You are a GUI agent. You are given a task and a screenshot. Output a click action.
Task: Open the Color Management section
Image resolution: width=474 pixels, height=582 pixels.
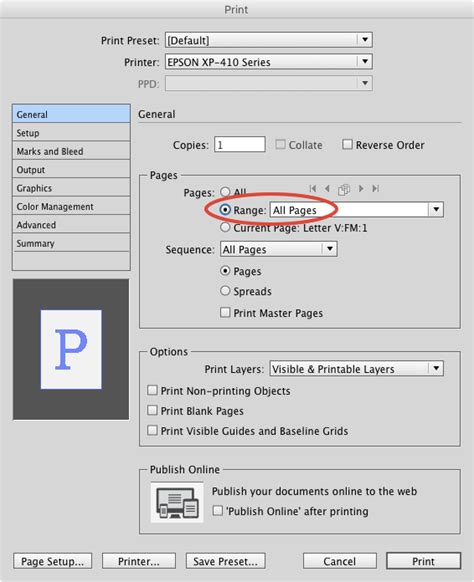click(x=71, y=206)
